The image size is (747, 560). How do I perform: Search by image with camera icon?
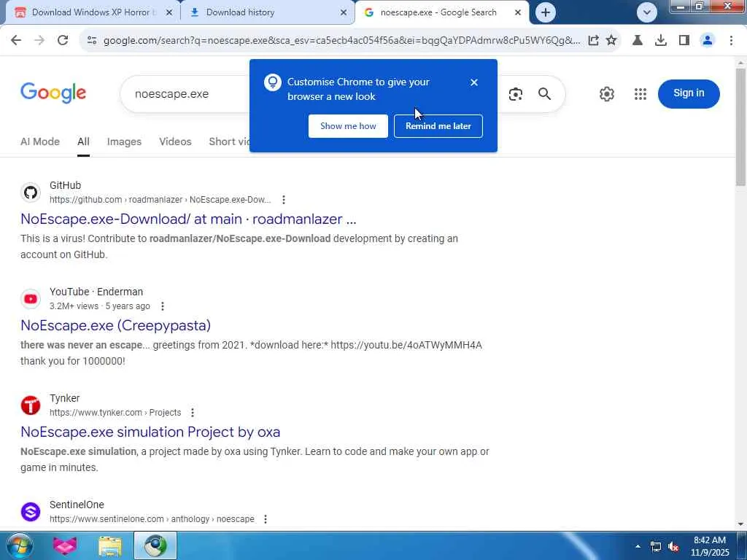coord(516,94)
